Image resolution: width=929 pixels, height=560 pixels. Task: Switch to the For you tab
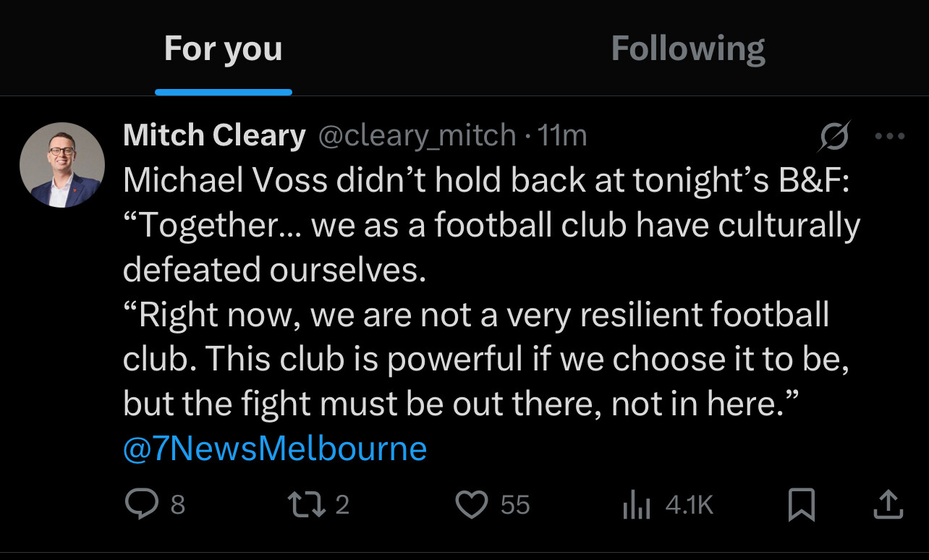(x=223, y=49)
